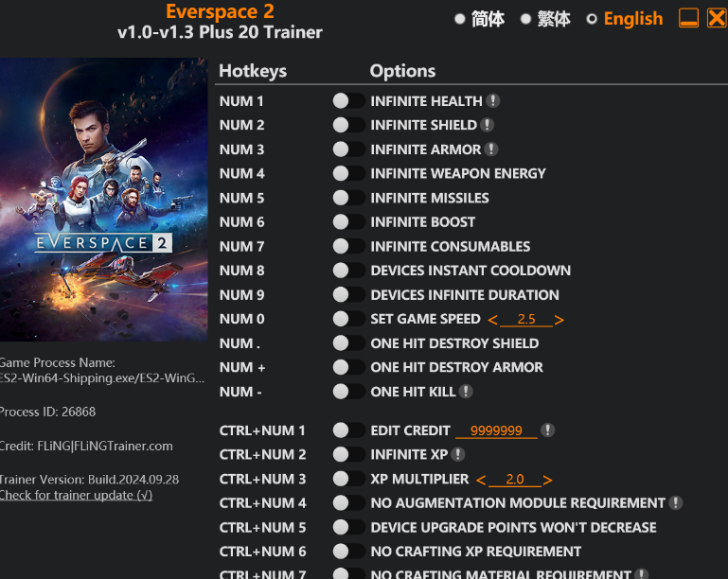Image resolution: width=728 pixels, height=579 pixels.
Task: Select the Simplified Chinese language option
Action: 480,19
